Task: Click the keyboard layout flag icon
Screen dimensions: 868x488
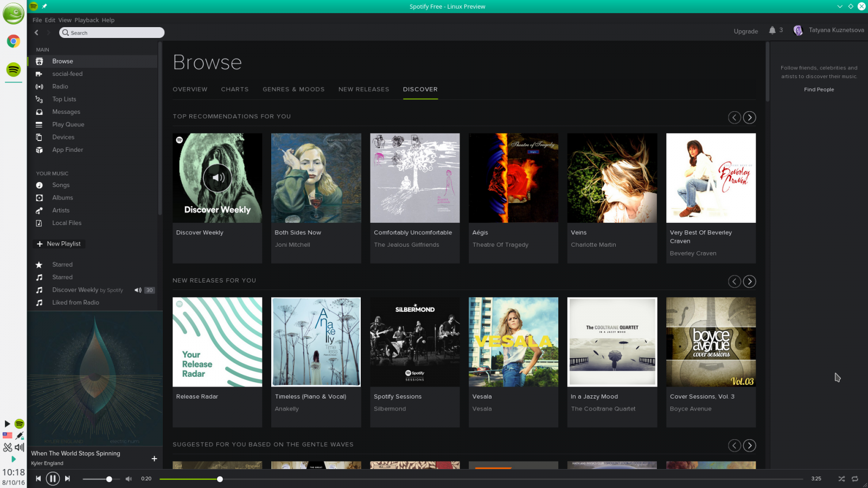Action: click(x=7, y=435)
